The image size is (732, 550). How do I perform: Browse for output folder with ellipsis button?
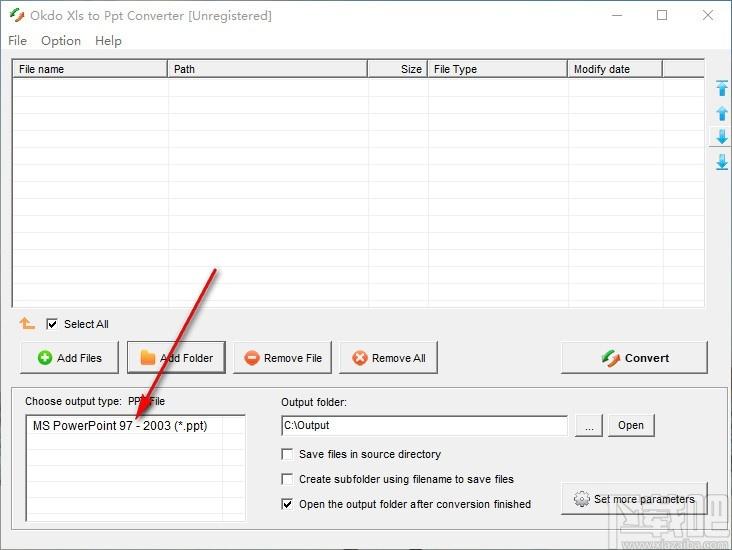click(x=589, y=425)
